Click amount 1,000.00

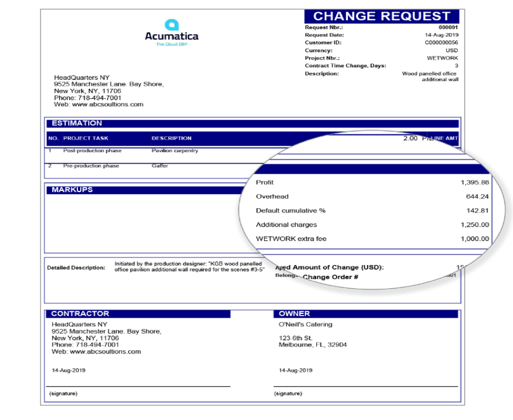click(x=475, y=239)
